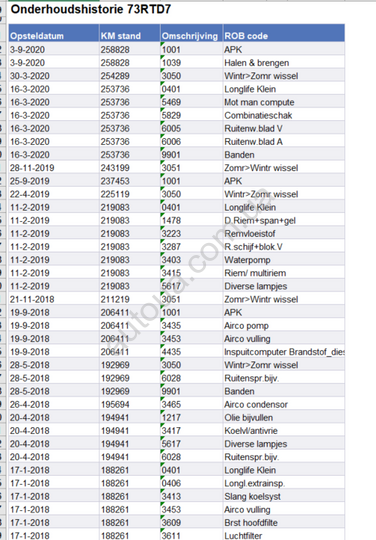Select the cell 'D.Riem+span+gel'
Viewport: 376px width, 540px height.
(284, 220)
